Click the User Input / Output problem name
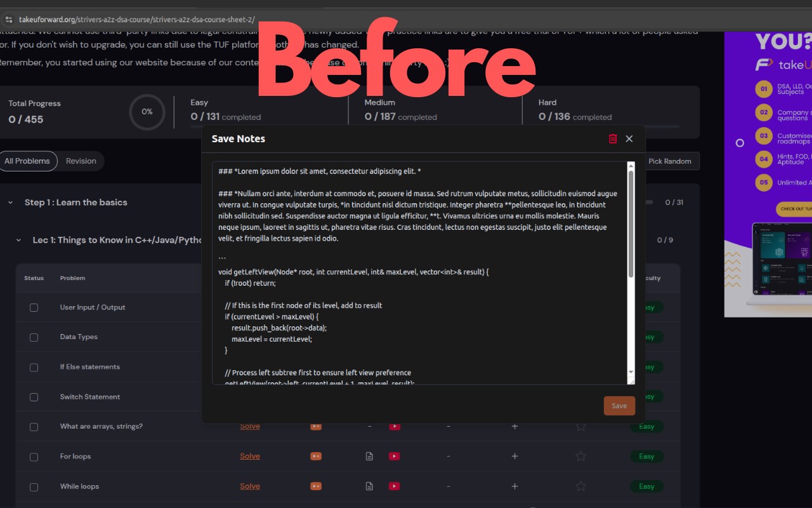Screen dimensions: 812x508 tap(93, 307)
